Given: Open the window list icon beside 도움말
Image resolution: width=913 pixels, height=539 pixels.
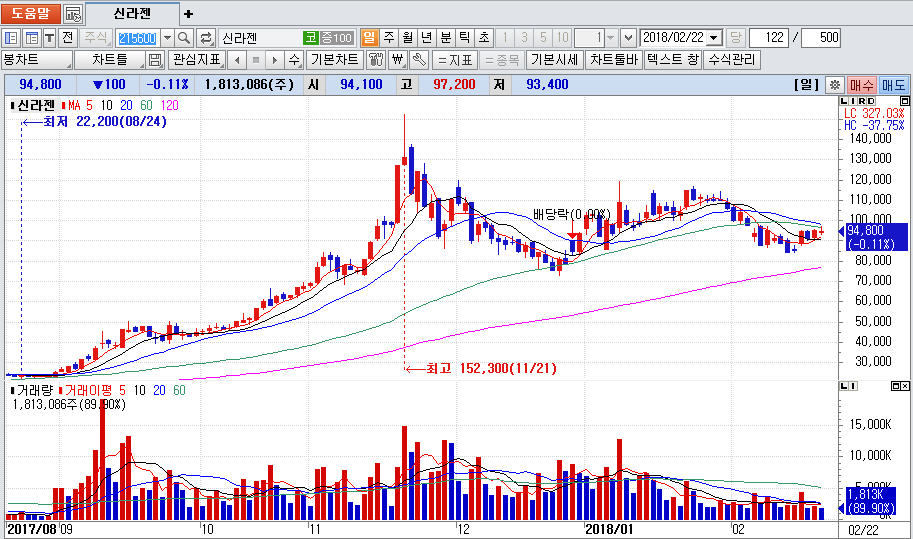Looking at the screenshot, I should click(73, 14).
